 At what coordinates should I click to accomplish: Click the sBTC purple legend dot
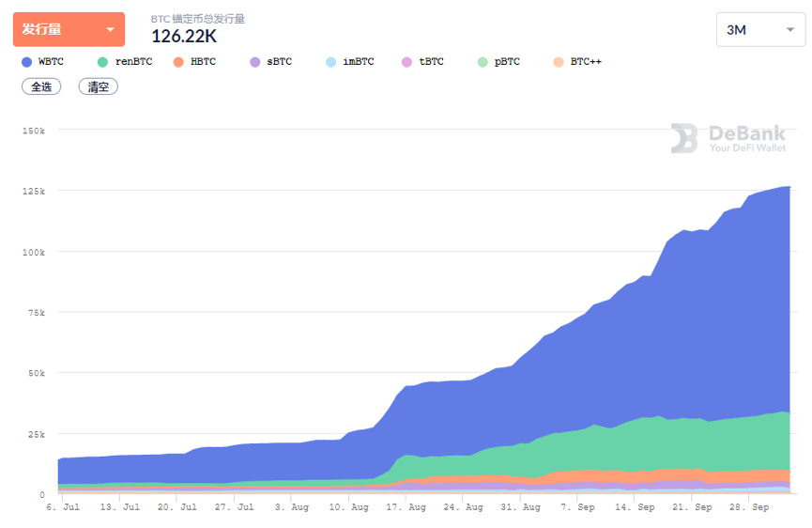(254, 62)
